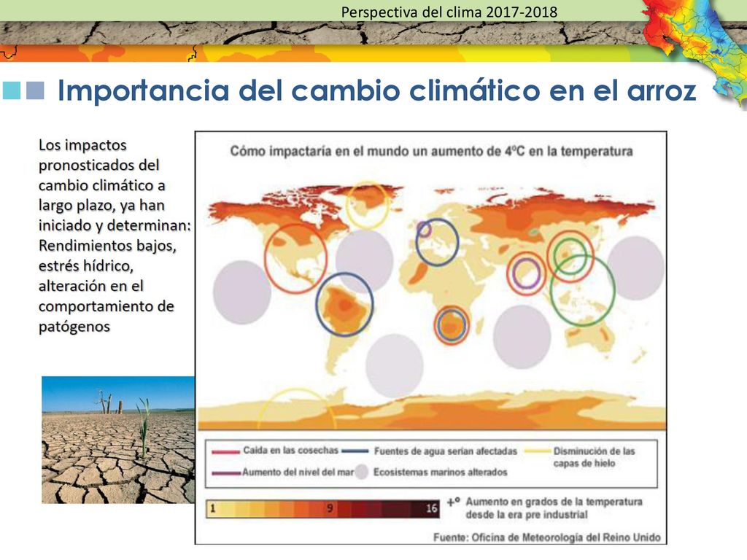This screenshot has height=560, width=747.
Task: Select the cracked dry soil photo
Action: point(118,440)
